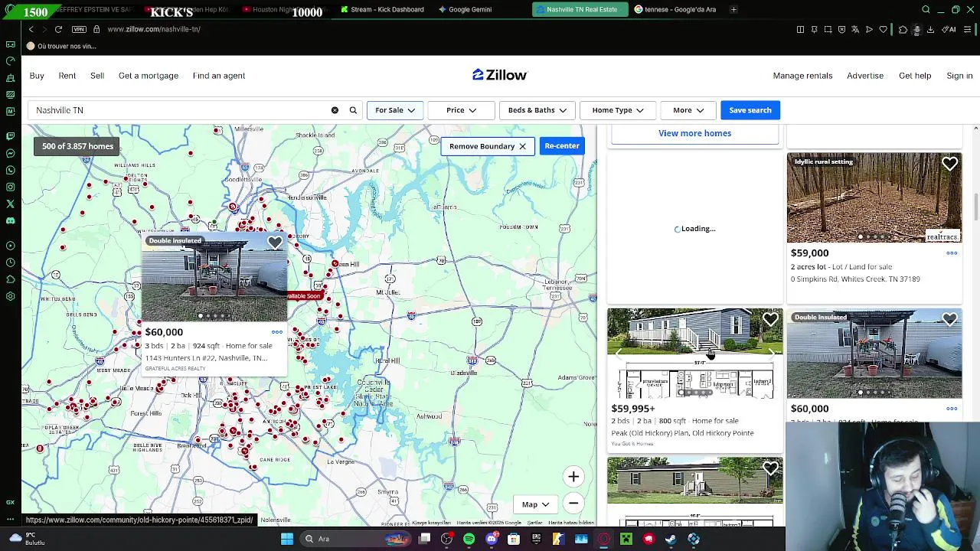Reload the Zillow page
This screenshot has height=551, width=980.
coord(58,29)
